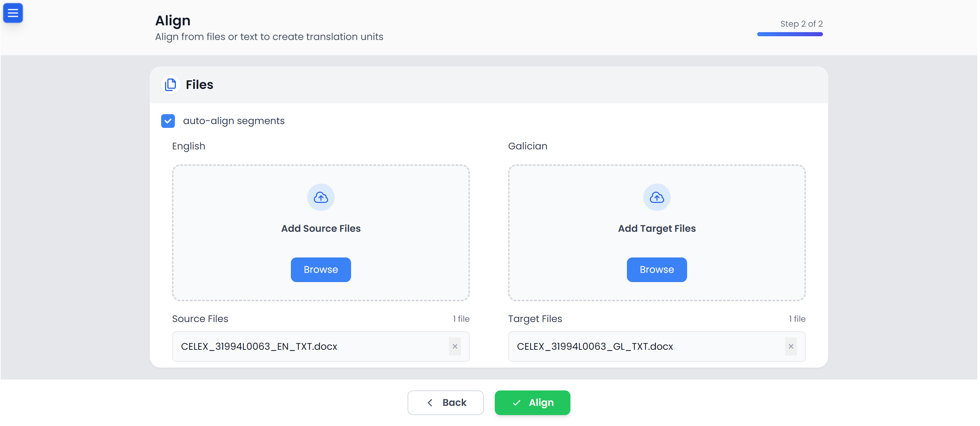Click the target upload cloud icon
Viewport: 980px width, 426px height.
click(x=656, y=197)
